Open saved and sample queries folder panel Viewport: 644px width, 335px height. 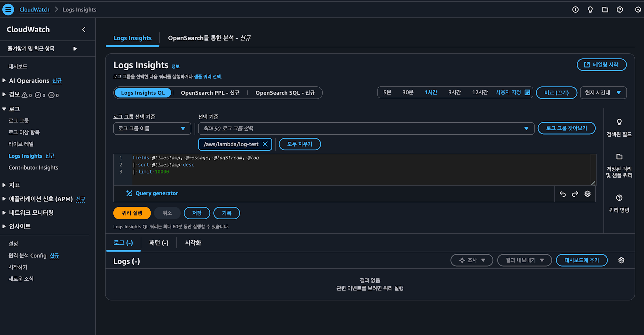(x=619, y=166)
